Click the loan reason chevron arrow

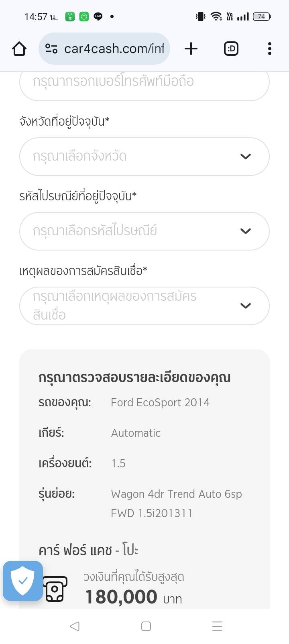point(246,306)
